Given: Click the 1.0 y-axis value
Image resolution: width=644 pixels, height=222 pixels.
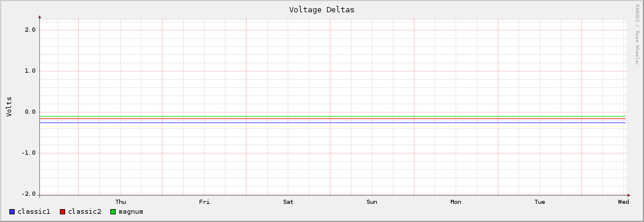Looking at the screenshot, I should pyautogui.click(x=31, y=71).
